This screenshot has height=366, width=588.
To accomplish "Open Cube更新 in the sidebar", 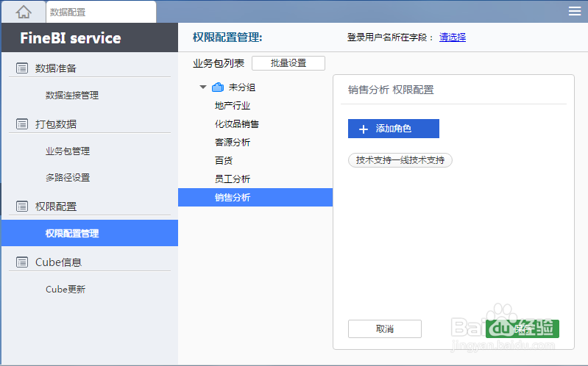I will (65, 290).
